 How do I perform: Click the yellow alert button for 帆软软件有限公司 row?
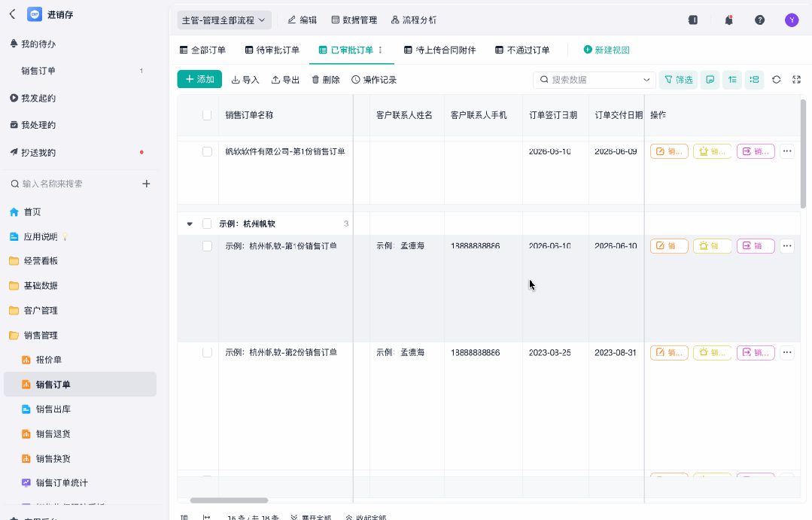click(712, 151)
